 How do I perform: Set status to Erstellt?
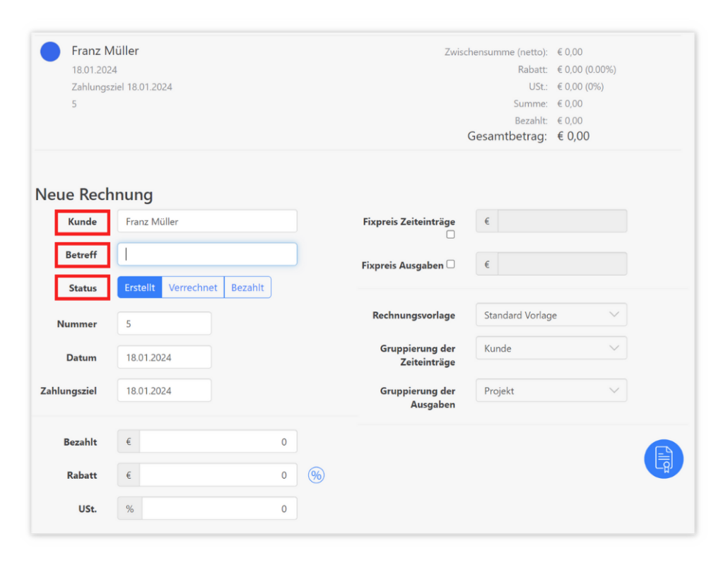click(x=139, y=287)
